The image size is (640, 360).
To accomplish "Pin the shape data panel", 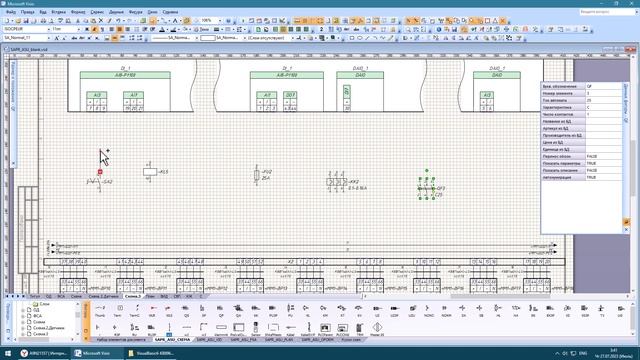I will pyautogui.click(x=627, y=222).
